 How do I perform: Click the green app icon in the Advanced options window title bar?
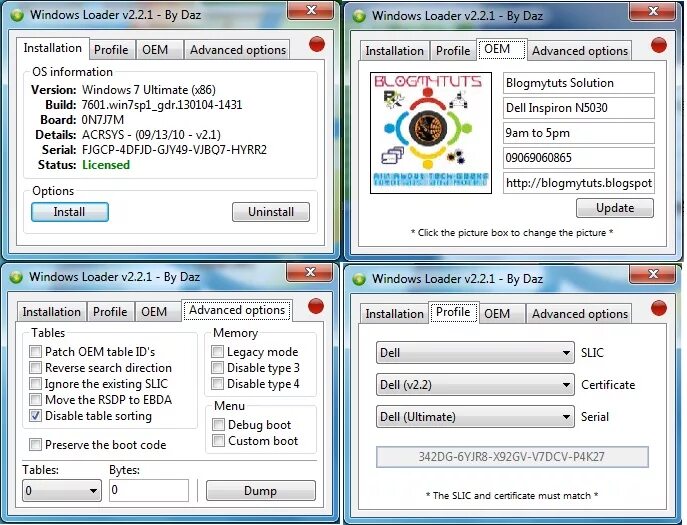(x=16, y=277)
